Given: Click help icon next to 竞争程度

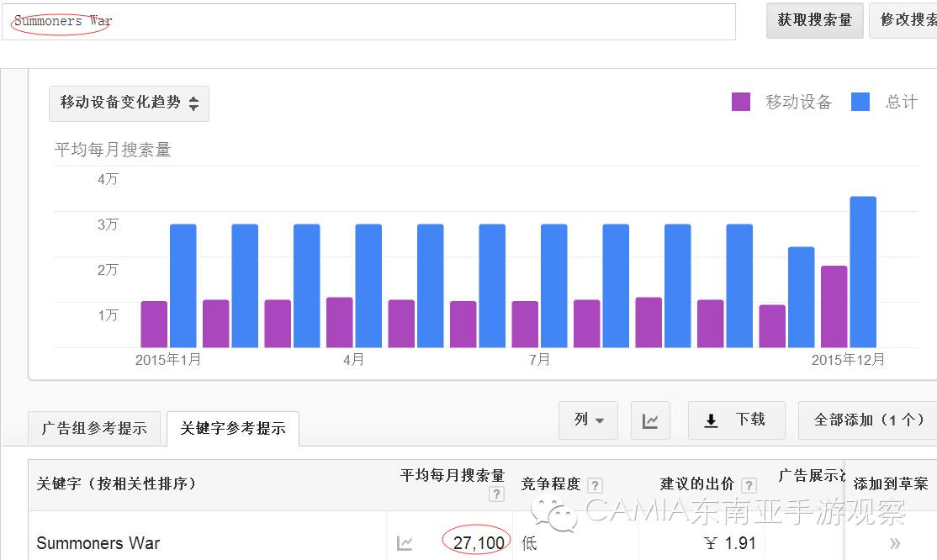Looking at the screenshot, I should coord(595,485).
